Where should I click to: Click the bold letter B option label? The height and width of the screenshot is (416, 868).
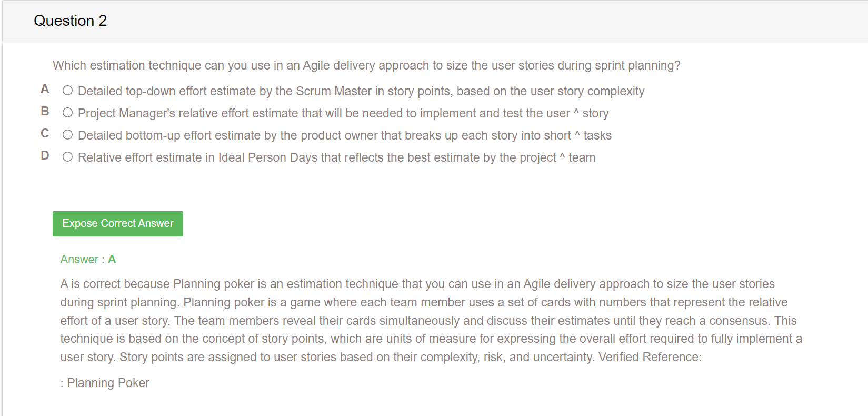(45, 112)
